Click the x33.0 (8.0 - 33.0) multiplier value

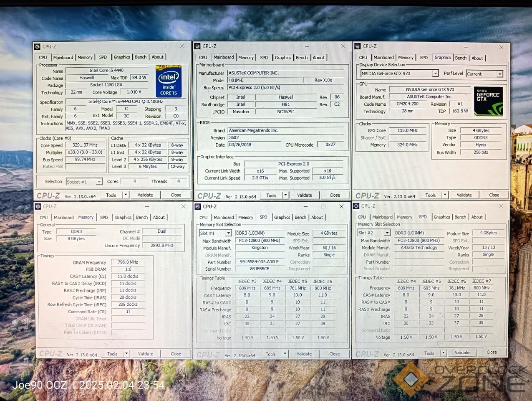click(85, 152)
